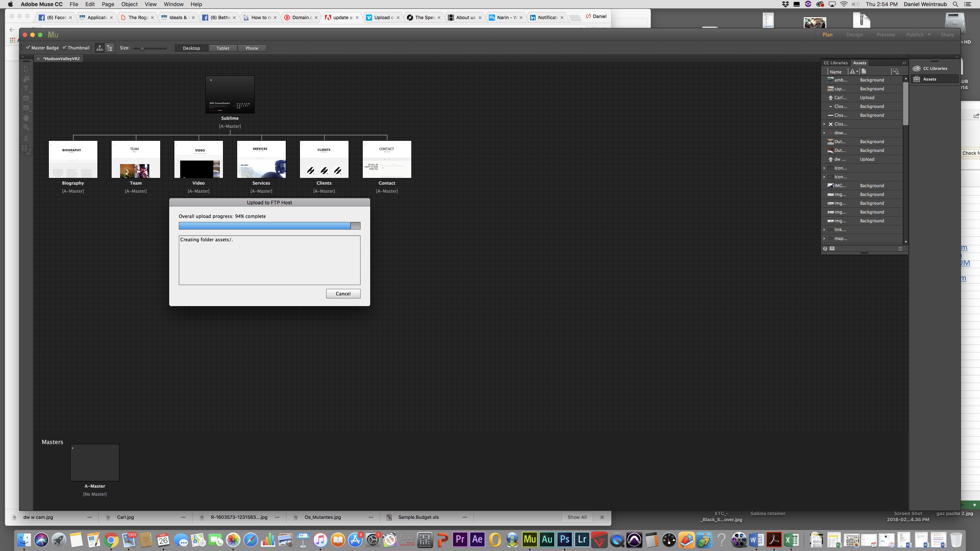Open Assets panel flyout menu arrows
The width and height of the screenshot is (980, 551).
pos(904,63)
